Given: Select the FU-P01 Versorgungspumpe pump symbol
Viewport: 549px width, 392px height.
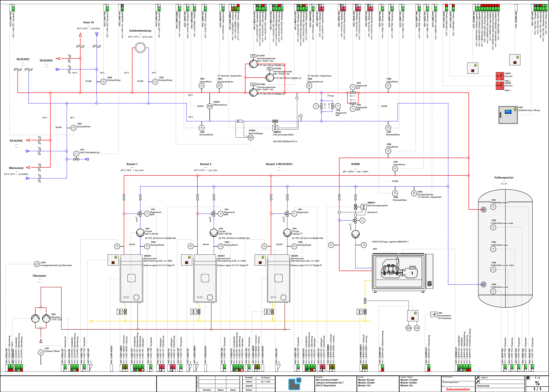Looking at the screenshot, I should [253, 64].
